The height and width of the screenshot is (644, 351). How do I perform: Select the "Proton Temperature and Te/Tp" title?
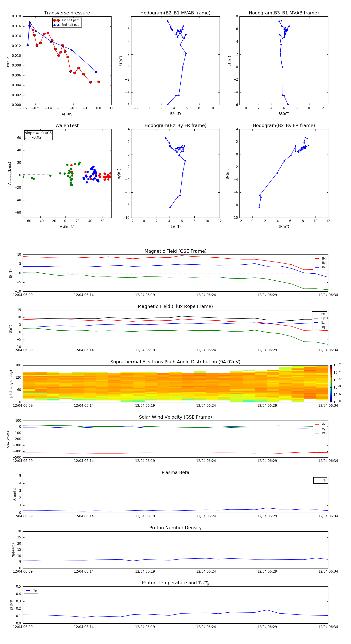(175, 583)
